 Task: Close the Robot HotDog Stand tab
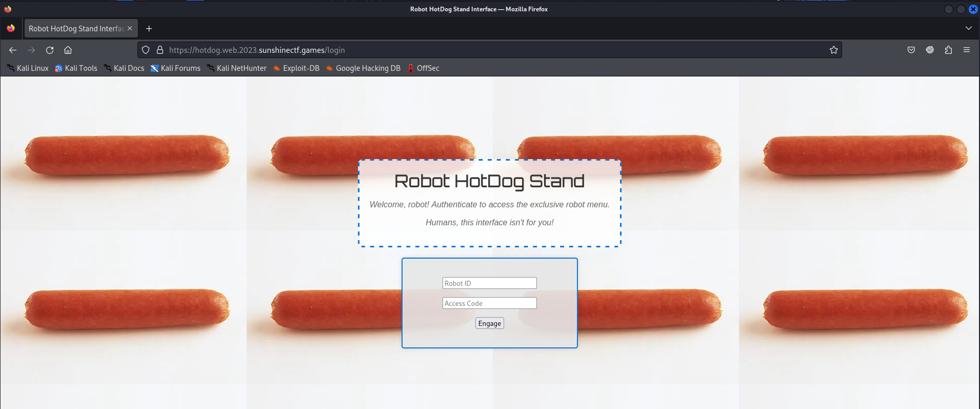pos(130,28)
